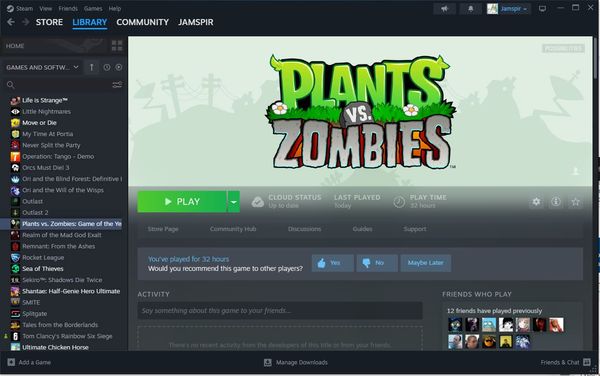Open game settings gear icon
Screen dimensions: 600x376
tap(536, 202)
